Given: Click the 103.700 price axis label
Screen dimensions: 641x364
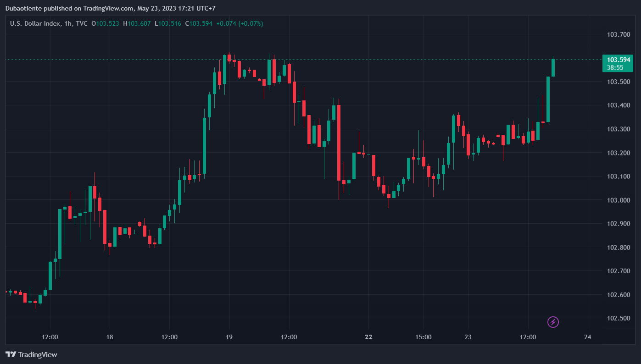Looking at the screenshot, I should coord(618,34).
